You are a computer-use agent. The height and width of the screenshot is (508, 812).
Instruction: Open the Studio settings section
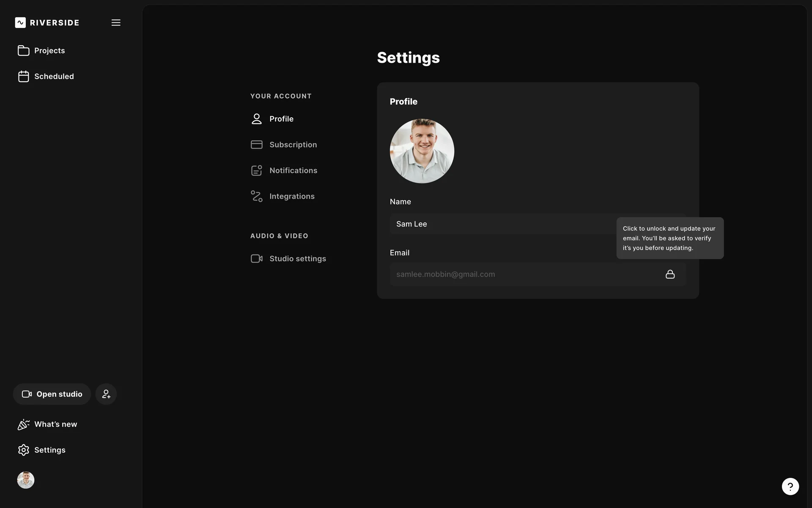297,259
